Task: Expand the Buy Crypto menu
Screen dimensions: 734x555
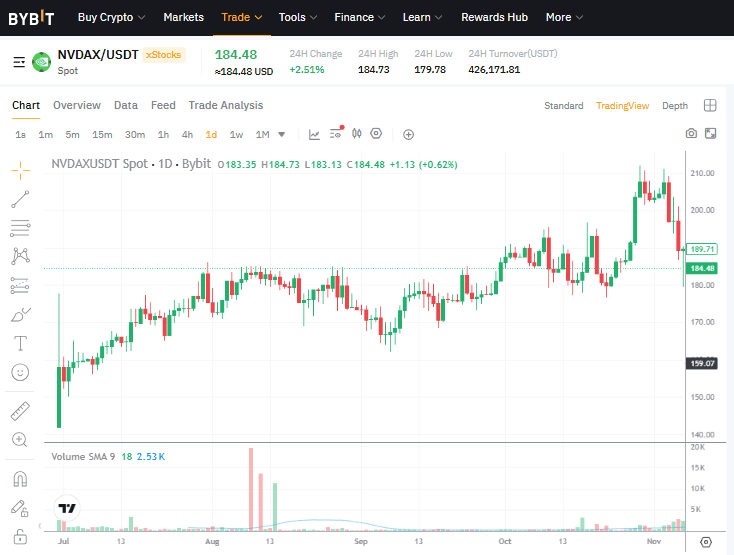Action: [x=111, y=17]
